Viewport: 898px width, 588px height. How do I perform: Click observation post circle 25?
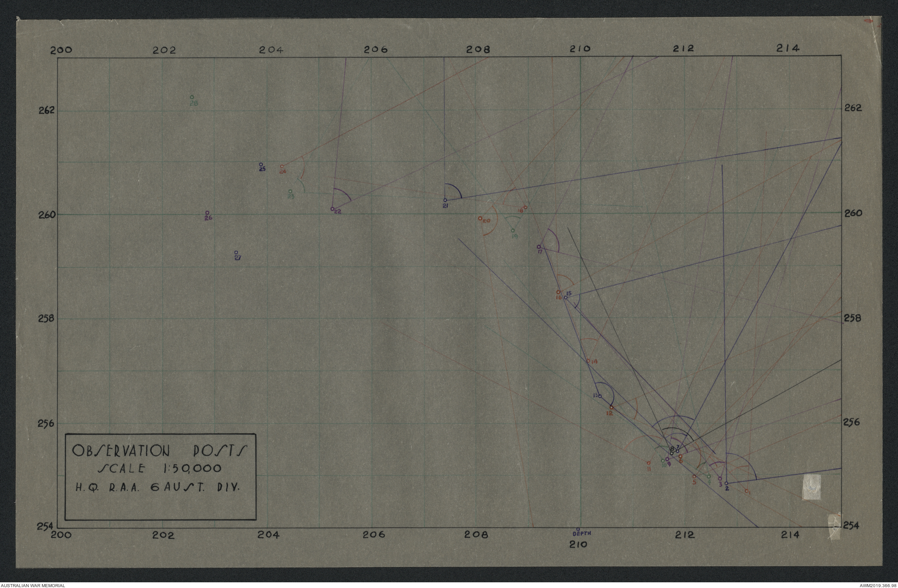pyautogui.click(x=261, y=164)
